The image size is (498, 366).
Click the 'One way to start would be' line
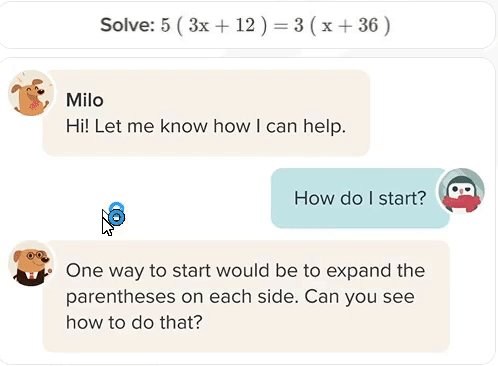[x=245, y=270]
